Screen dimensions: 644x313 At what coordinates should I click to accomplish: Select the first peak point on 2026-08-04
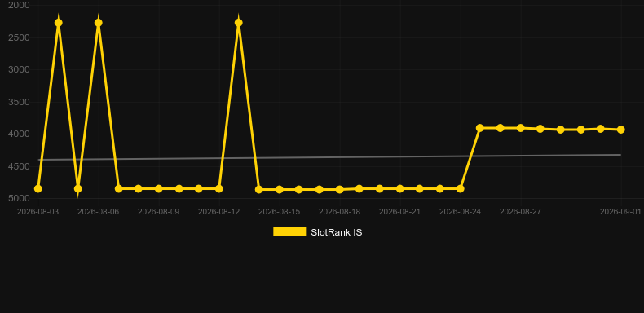click(59, 23)
